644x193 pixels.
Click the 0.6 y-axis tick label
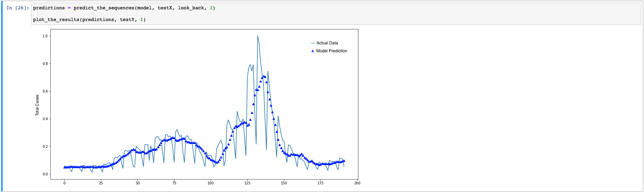tap(45, 91)
